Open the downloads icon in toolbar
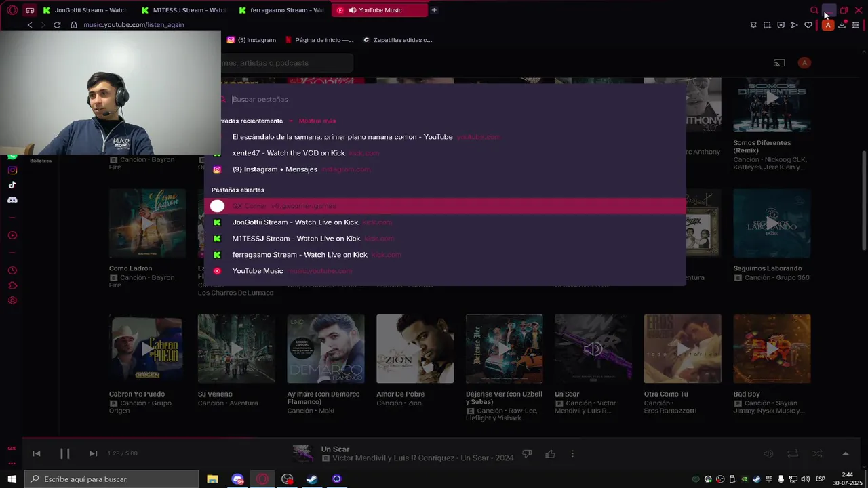The height and width of the screenshot is (488, 868). pos(842,25)
